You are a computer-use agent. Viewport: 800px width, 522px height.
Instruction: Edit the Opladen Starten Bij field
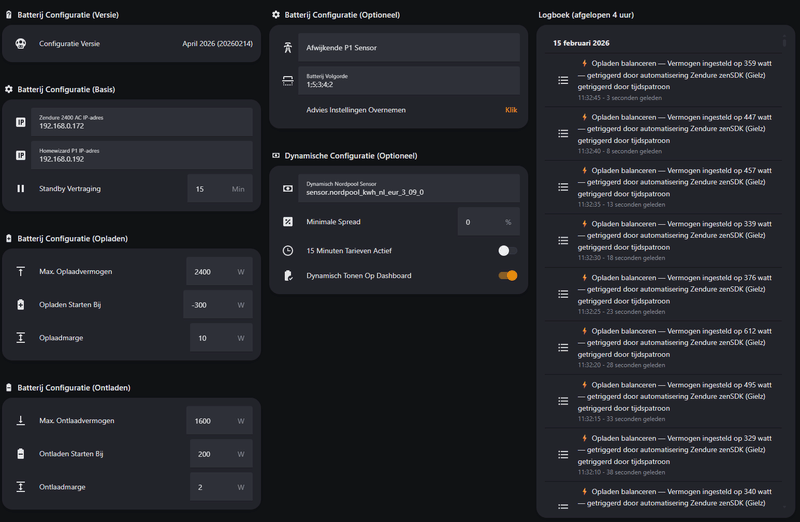coord(208,305)
